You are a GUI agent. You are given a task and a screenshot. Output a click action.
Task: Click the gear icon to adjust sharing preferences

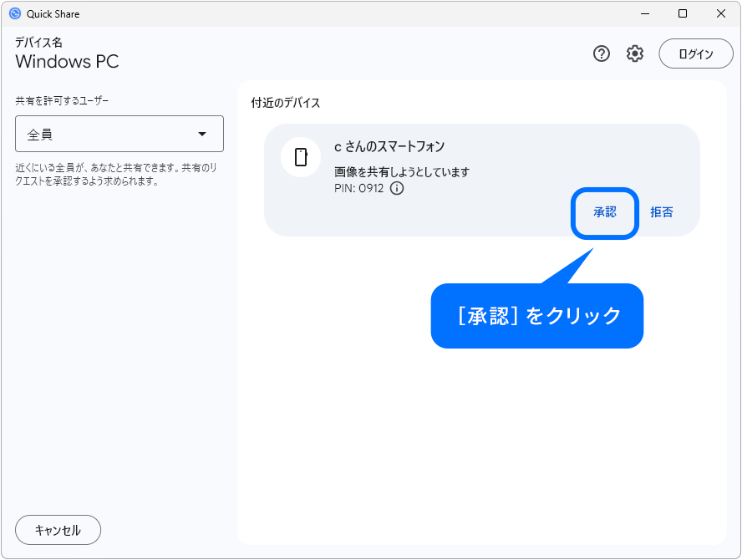635,53
